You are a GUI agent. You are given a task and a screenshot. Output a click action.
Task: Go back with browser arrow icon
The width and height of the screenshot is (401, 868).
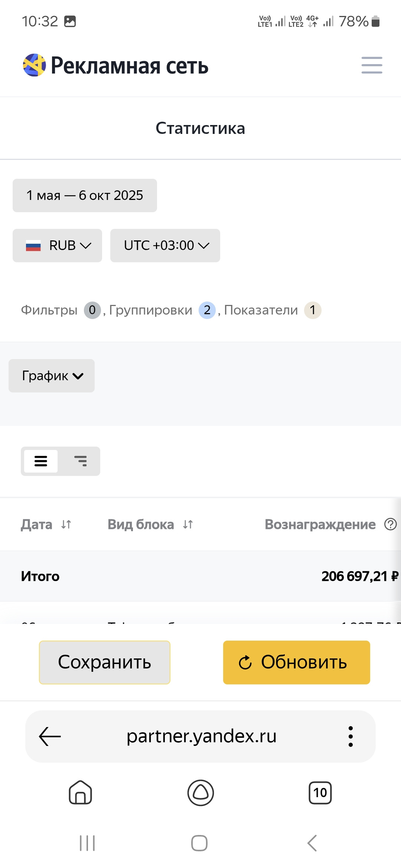pos(50,736)
